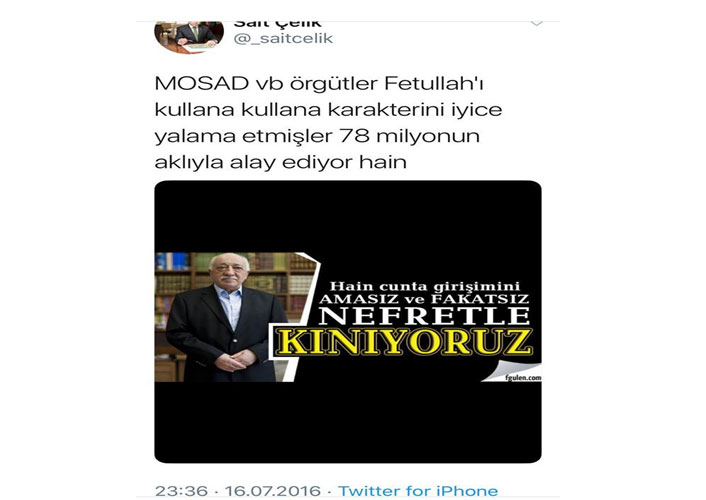Open the @_saitcelik handle link
706x500 pixels.
pyautogui.click(x=283, y=39)
